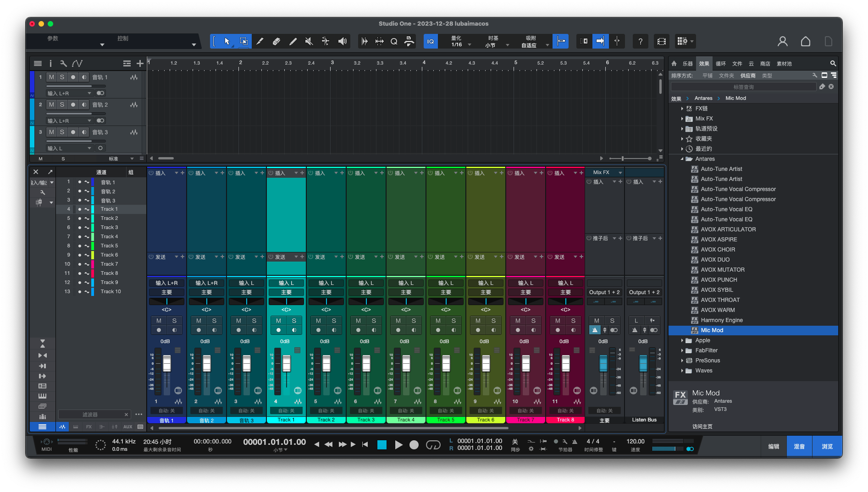Select Track 3 in channel list
The width and height of the screenshot is (868, 492).
(x=109, y=228)
